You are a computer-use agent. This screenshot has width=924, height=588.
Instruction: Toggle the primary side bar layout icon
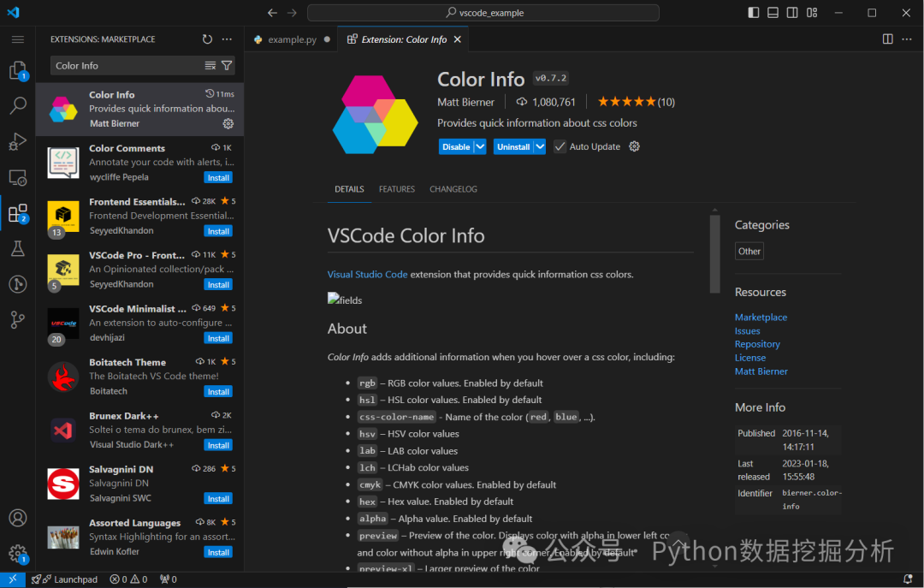753,12
